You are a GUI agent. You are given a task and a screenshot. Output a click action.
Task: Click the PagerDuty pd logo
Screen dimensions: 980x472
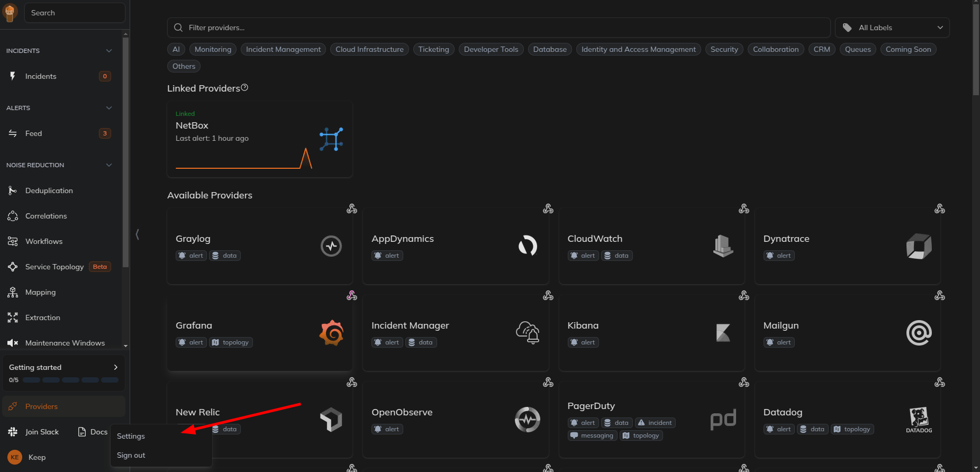(x=723, y=420)
